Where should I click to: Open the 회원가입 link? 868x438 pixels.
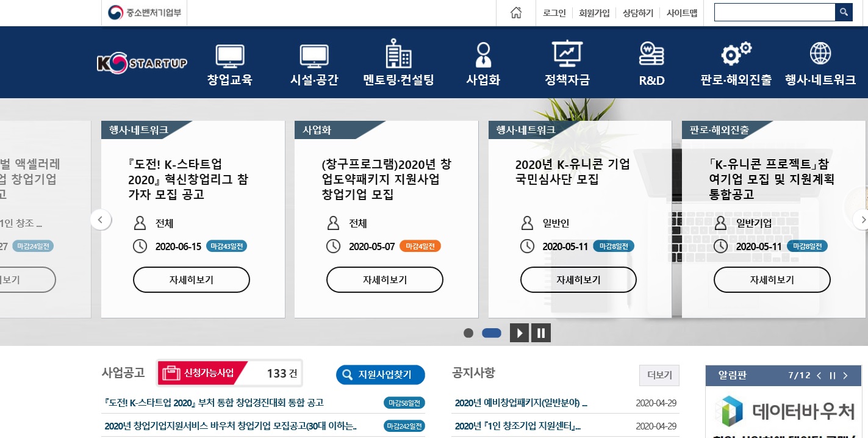click(x=594, y=13)
